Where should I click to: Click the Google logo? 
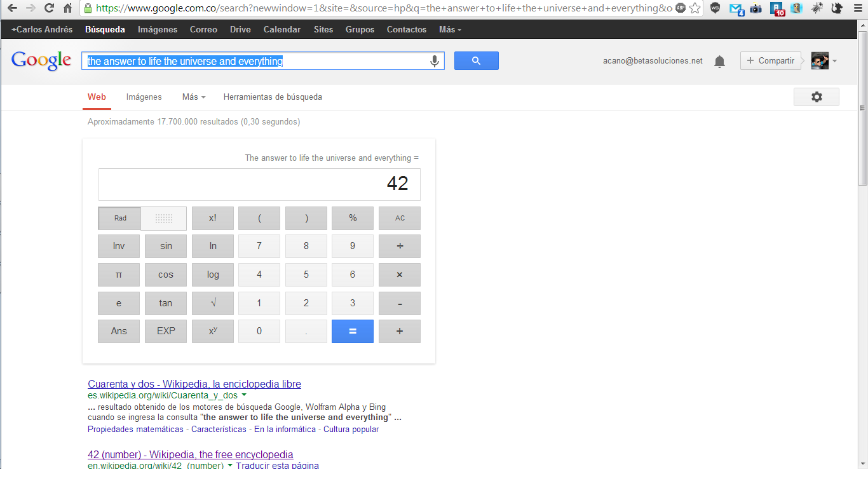41,60
